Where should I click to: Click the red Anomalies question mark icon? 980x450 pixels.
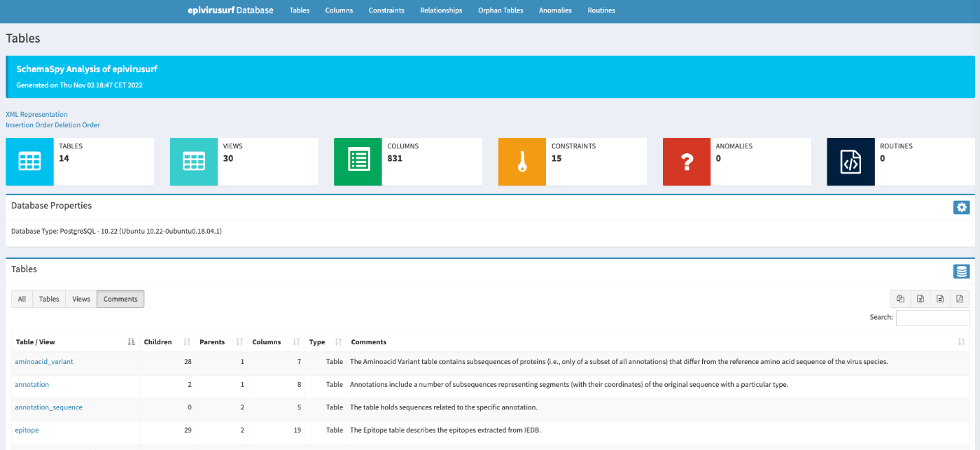(687, 162)
